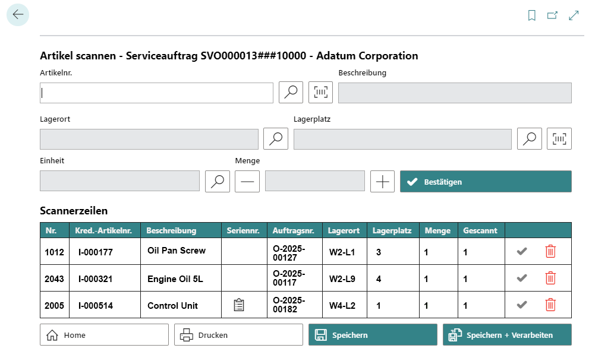The image size is (592, 364).
Task: Select Lagerort cell W4-L2
Action: coord(345,306)
